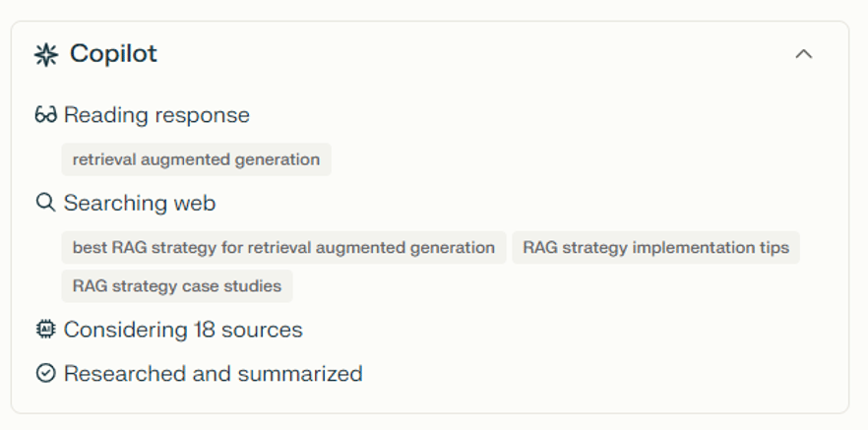Screen dimensions: 868x430
Task: Click the best RAG strategy query chip
Action: [x=283, y=247]
